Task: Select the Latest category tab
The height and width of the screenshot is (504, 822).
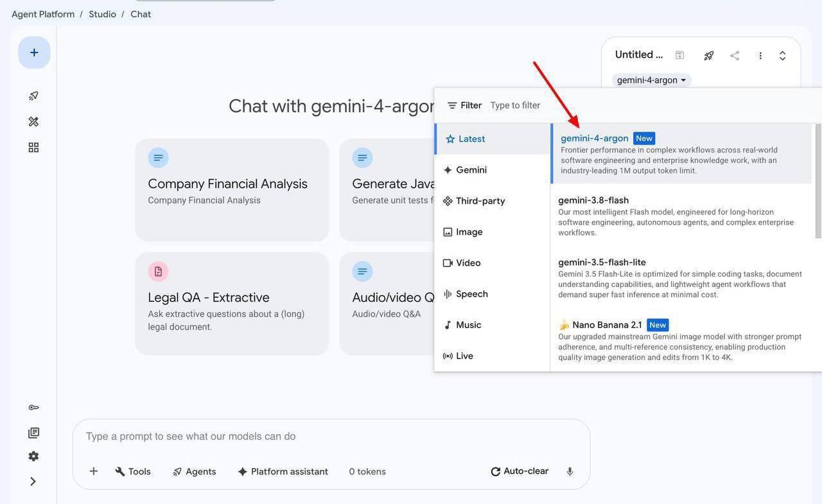Action: pos(493,139)
